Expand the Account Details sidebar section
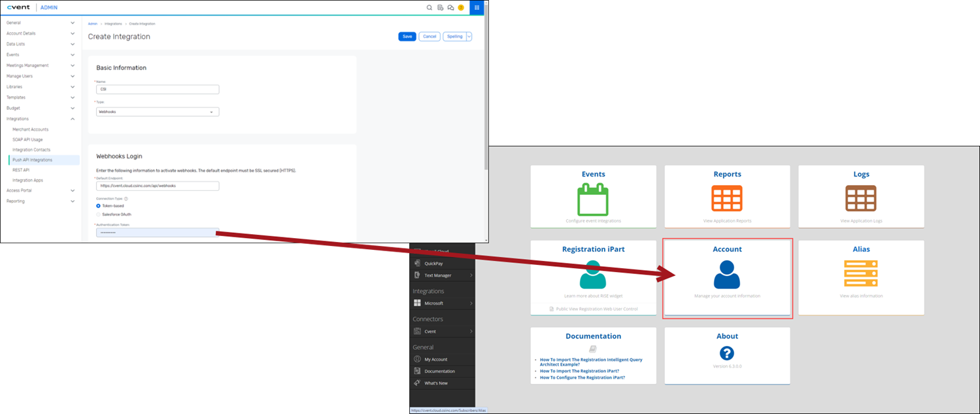 73,33
